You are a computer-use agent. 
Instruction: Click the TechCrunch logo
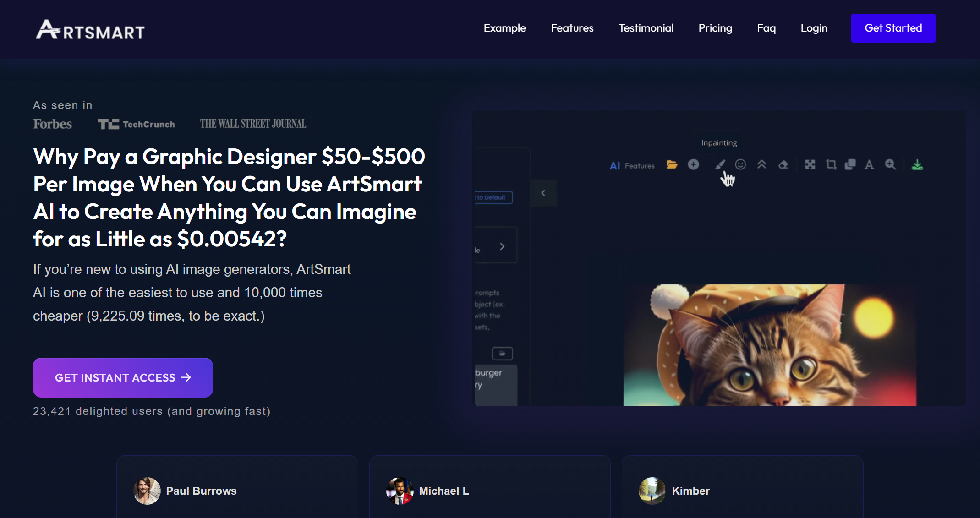[136, 124]
